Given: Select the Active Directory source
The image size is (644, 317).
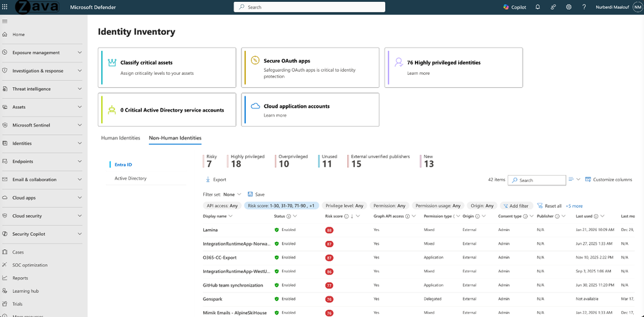Looking at the screenshot, I should click(130, 178).
